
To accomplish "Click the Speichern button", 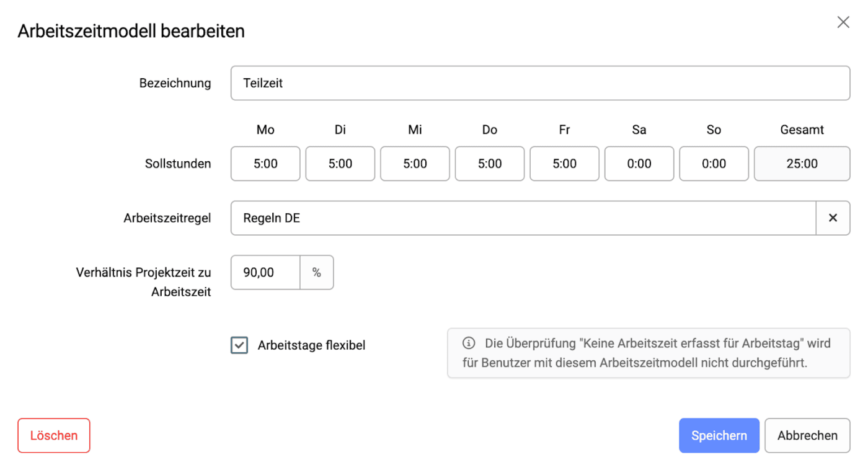I will point(719,436).
